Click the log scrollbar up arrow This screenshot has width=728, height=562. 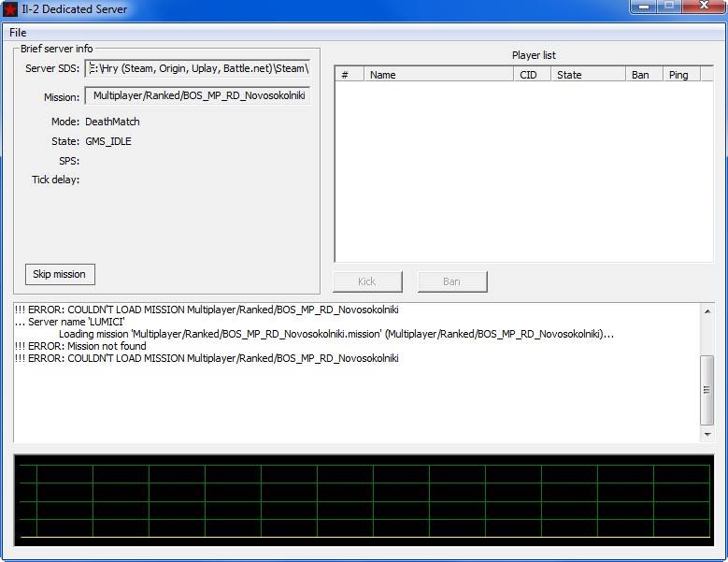pos(707,311)
